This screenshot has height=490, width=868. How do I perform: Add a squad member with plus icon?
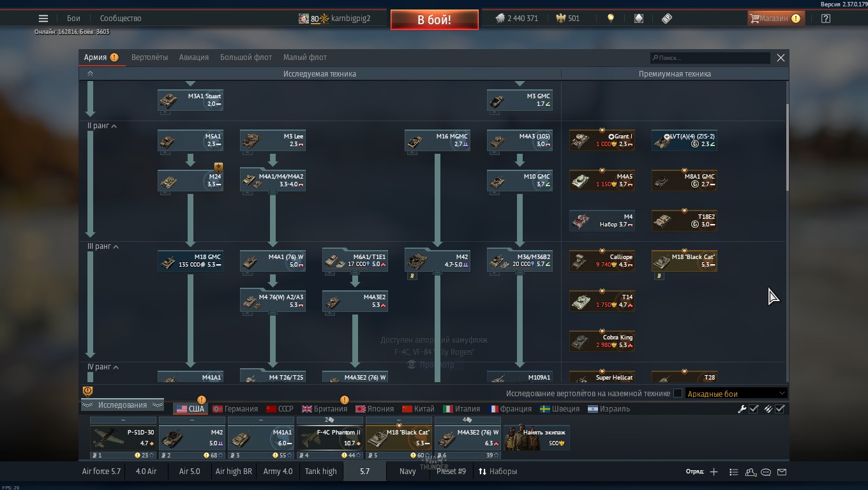pos(714,472)
